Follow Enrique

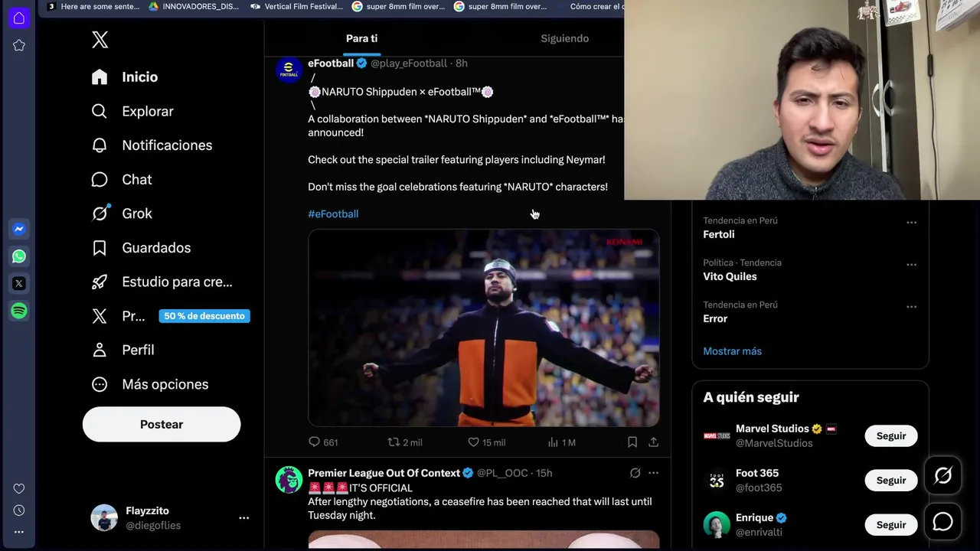coord(891,524)
